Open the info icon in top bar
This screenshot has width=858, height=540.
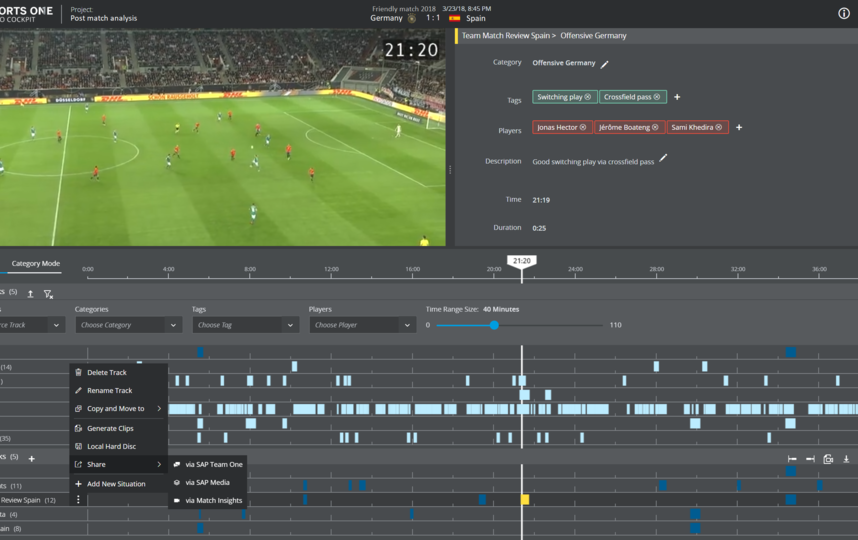point(844,14)
